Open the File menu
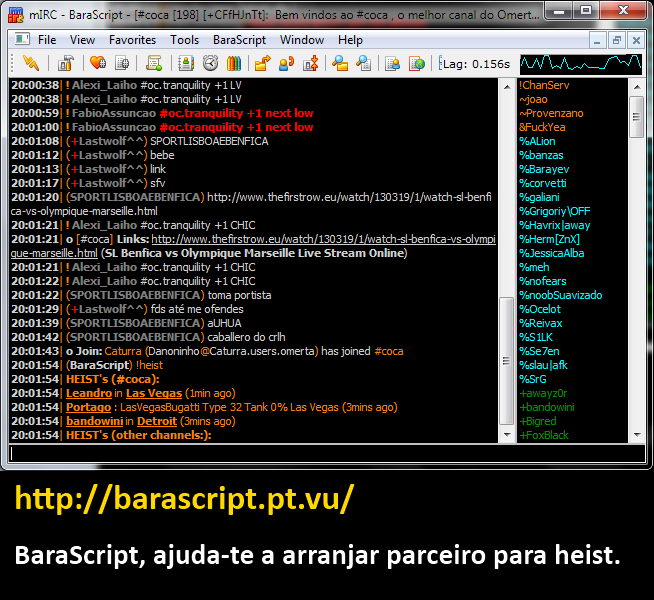654x600 pixels. pyautogui.click(x=47, y=40)
